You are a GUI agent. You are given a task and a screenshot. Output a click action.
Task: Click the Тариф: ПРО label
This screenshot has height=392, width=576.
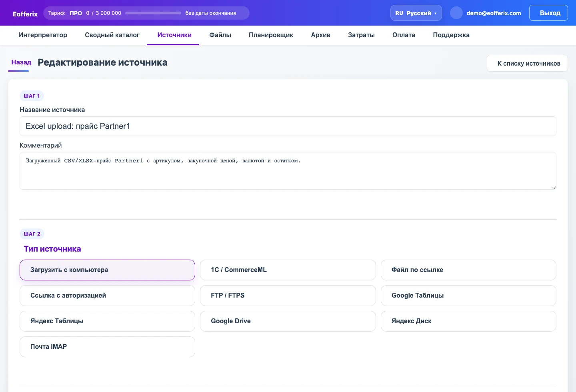point(65,13)
